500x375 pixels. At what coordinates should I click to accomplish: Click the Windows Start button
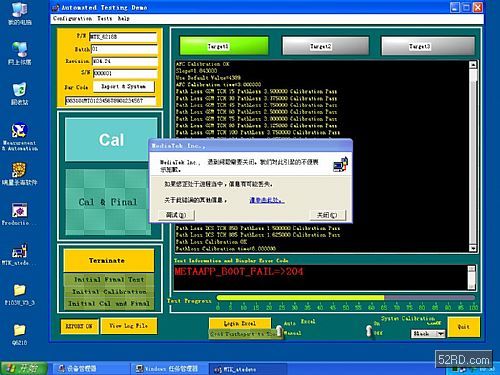point(23,368)
